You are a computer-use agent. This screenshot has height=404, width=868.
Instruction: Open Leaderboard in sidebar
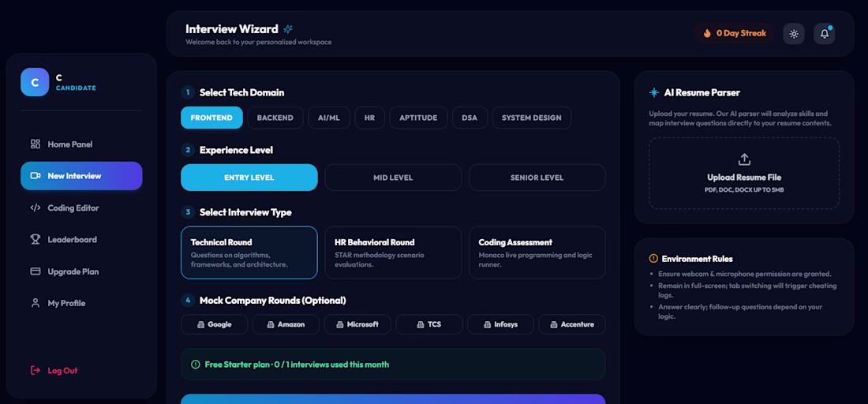81,240
